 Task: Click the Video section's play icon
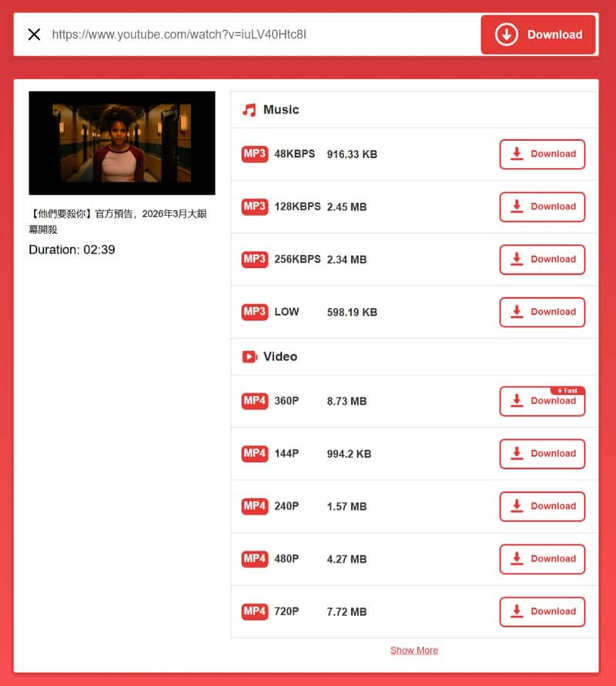point(248,356)
